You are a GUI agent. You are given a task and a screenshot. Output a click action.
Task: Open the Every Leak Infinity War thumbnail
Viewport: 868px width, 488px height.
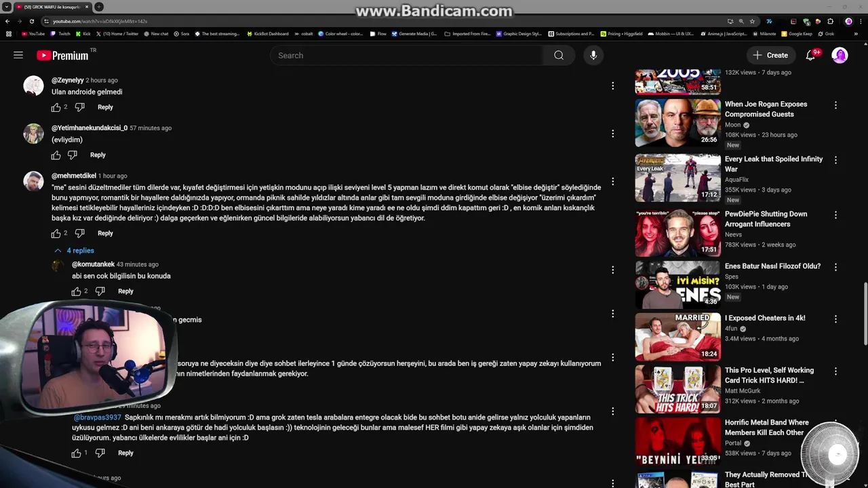tap(677, 178)
